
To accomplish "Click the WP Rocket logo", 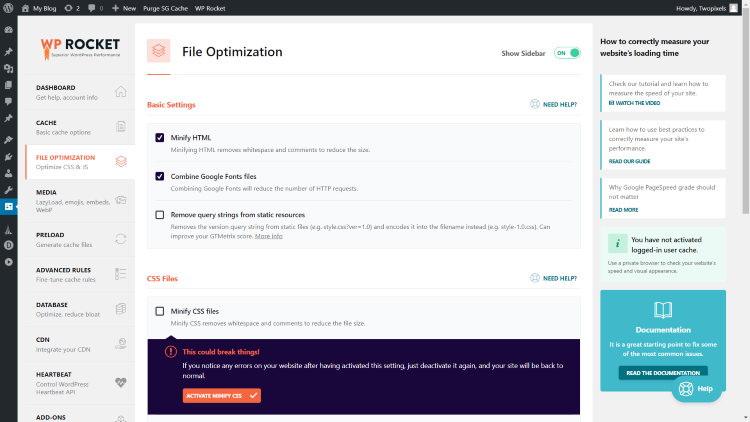I will pos(80,48).
